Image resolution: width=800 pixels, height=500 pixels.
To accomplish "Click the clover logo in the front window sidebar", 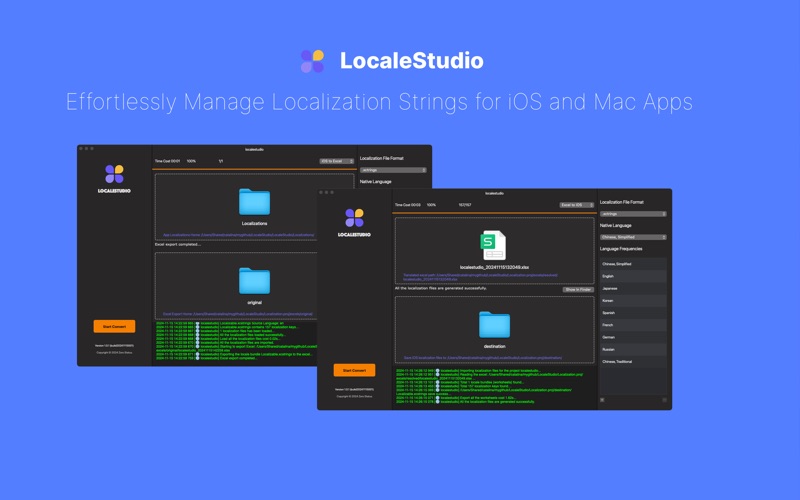I will (354, 218).
